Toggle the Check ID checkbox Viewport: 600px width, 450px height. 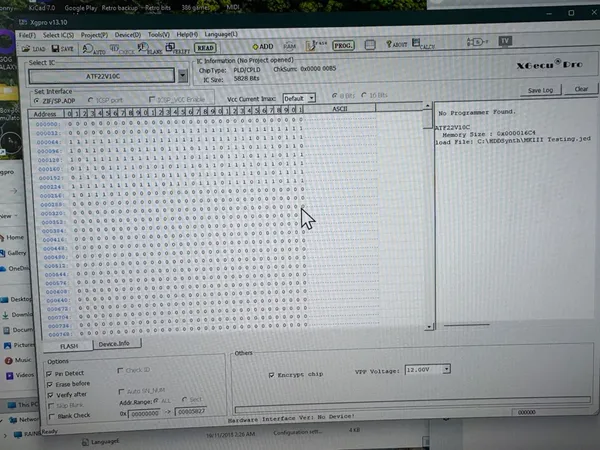click(120, 370)
